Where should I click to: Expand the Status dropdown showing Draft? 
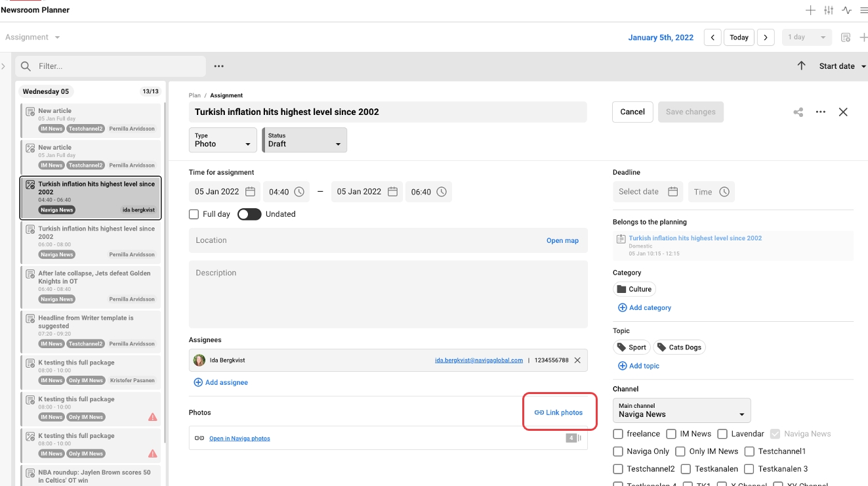pos(304,140)
